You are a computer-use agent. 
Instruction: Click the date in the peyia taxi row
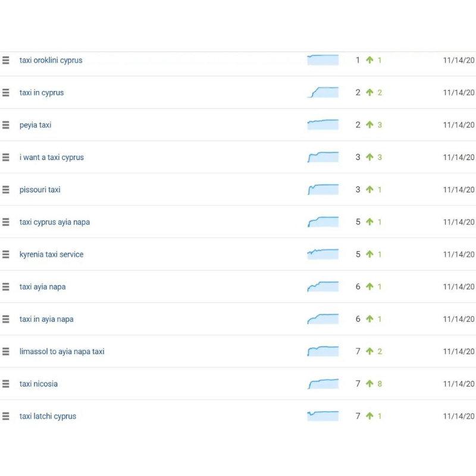pyautogui.click(x=459, y=125)
